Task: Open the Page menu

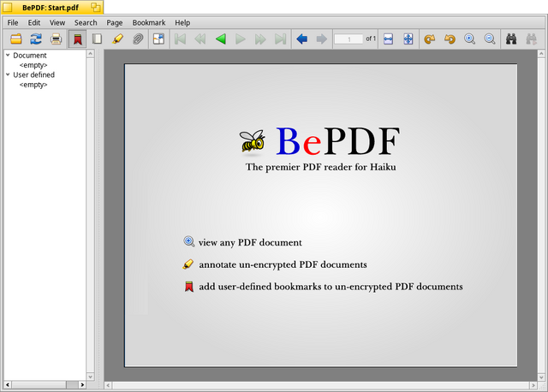Action: pos(114,23)
